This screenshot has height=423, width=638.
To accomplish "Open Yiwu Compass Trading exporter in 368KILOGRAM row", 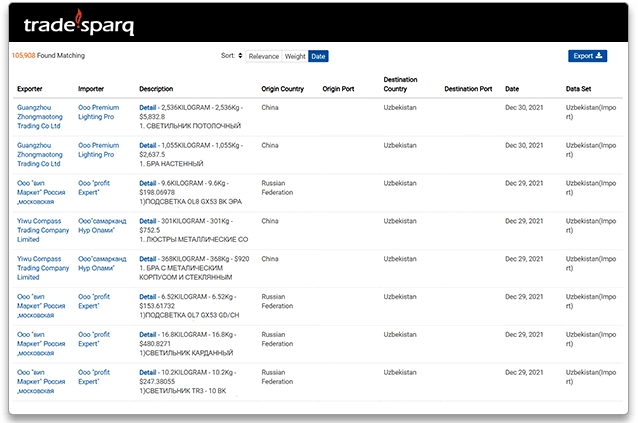I will 43,268.
